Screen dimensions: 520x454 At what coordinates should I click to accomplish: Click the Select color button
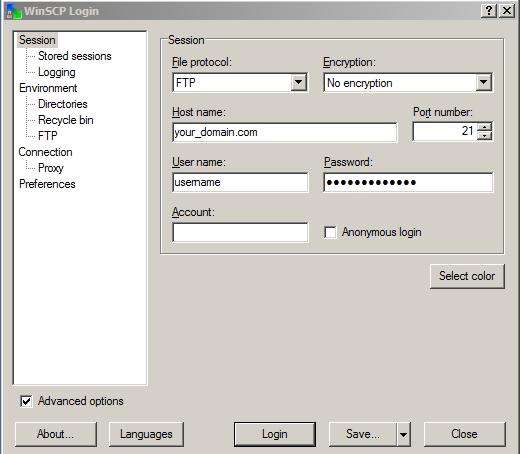(467, 276)
